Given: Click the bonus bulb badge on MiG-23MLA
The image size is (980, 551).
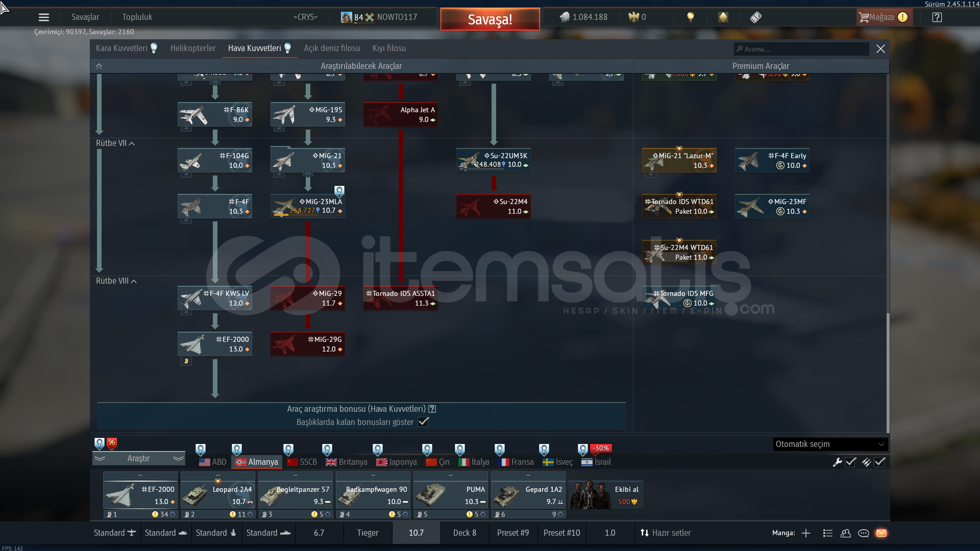Looking at the screenshot, I should tap(339, 191).
